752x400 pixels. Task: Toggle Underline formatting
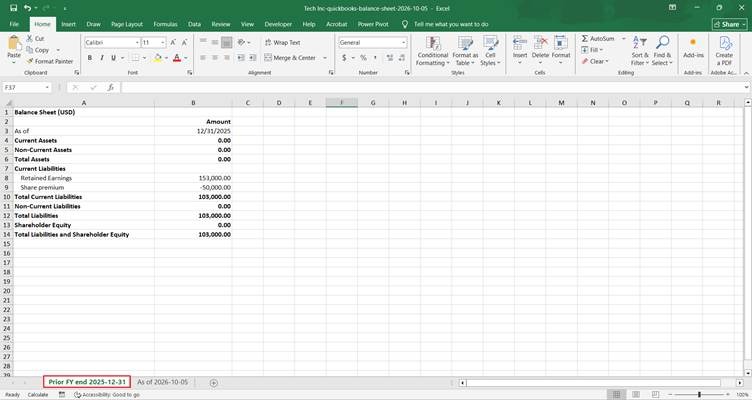(113, 58)
